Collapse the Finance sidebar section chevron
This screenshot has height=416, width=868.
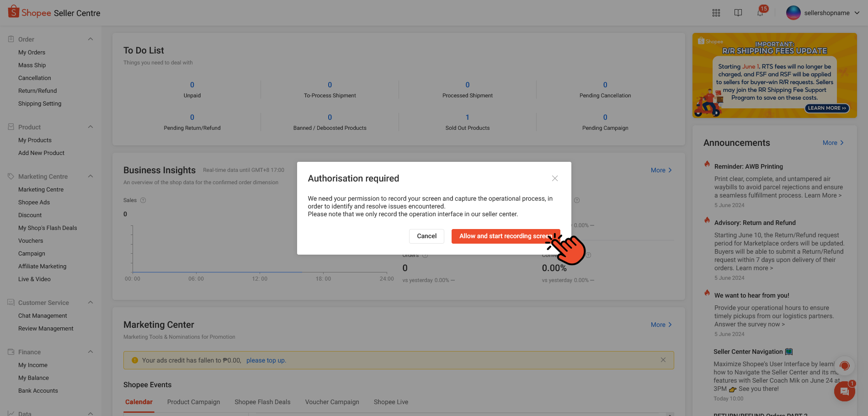91,352
